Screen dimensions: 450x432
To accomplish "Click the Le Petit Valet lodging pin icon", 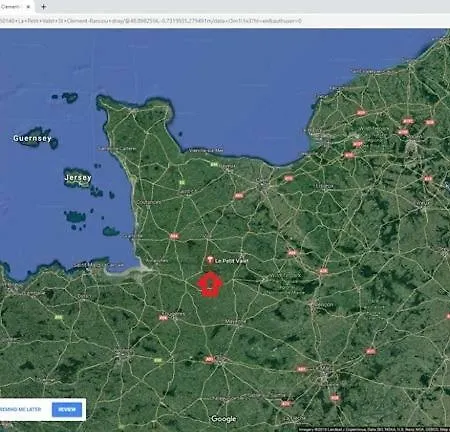I will 210,260.
